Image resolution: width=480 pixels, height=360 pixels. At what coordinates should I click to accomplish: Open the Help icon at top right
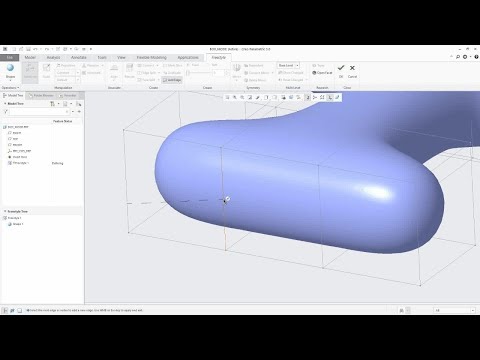click(476, 57)
